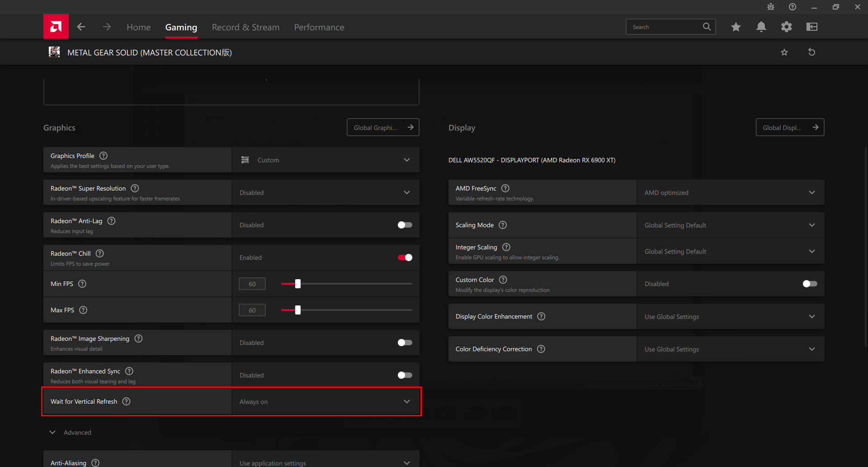The height and width of the screenshot is (467, 868).
Task: Click the Max FPS value field
Action: point(252,310)
